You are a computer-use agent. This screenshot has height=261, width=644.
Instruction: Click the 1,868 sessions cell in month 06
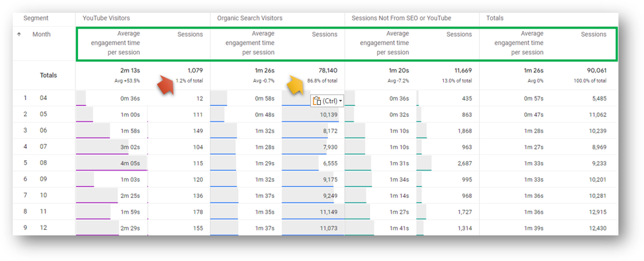[464, 131]
